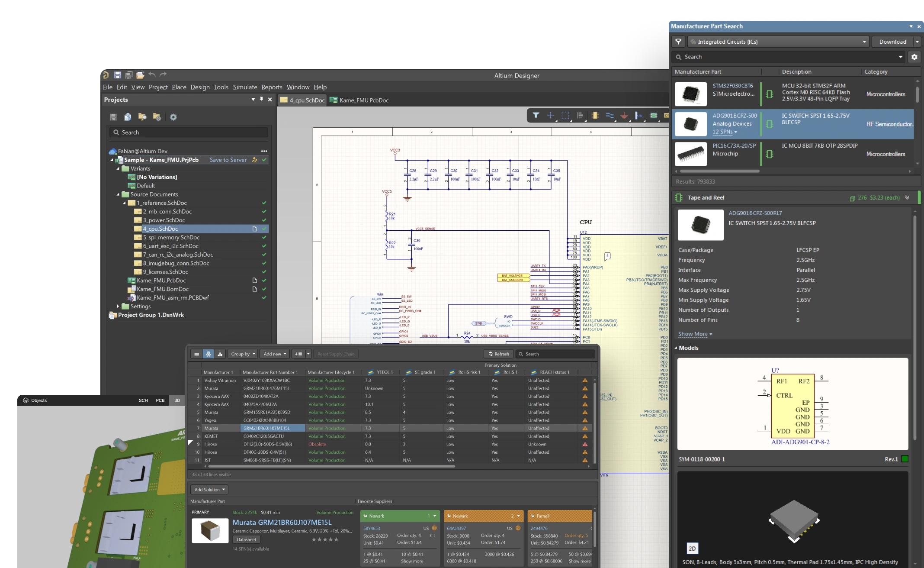This screenshot has height=568, width=924.
Task: Click the Datasheet button
Action: (x=246, y=539)
